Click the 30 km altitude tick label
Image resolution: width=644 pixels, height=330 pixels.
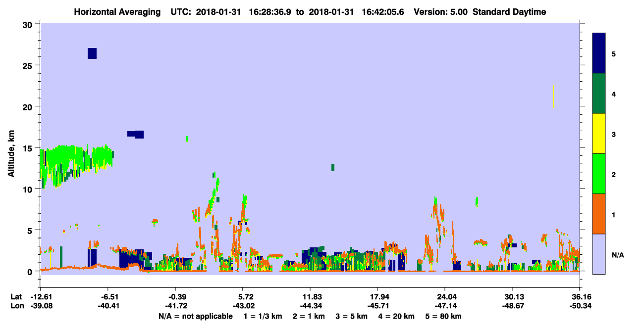pos(27,24)
